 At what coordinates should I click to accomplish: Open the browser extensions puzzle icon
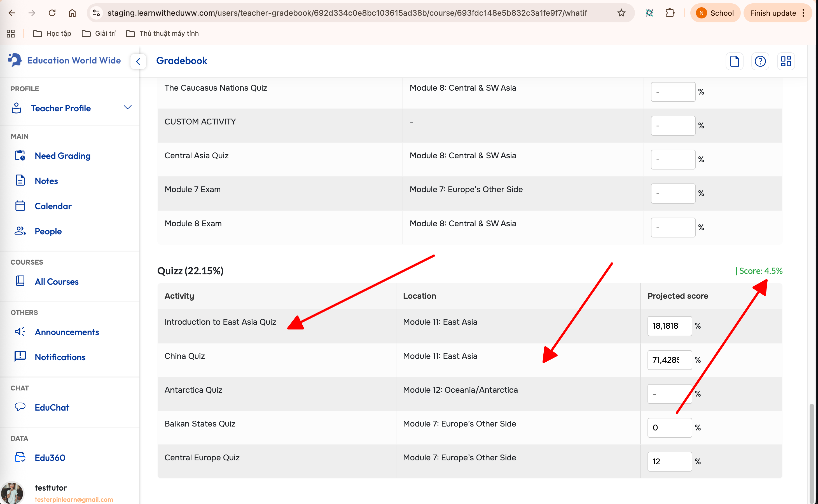[670, 13]
